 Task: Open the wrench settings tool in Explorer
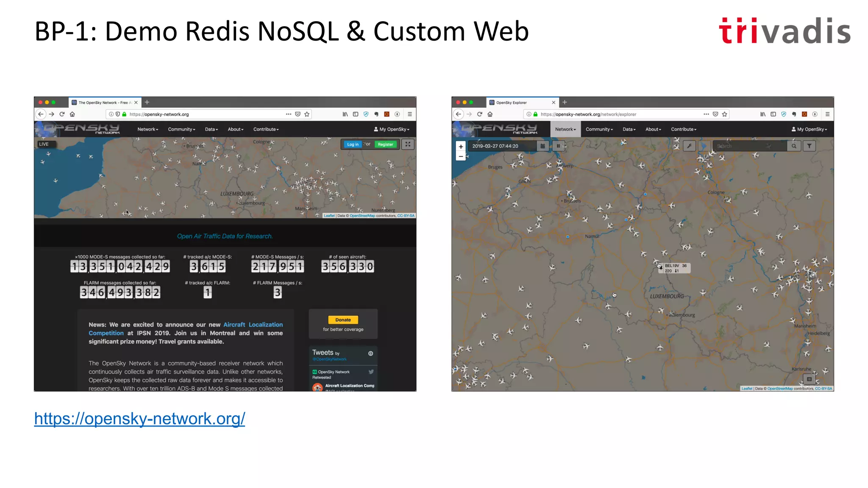click(690, 146)
